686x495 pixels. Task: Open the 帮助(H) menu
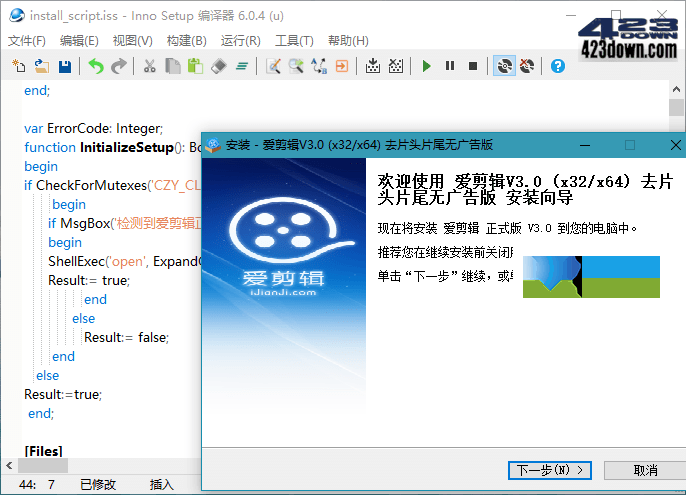pyautogui.click(x=348, y=41)
